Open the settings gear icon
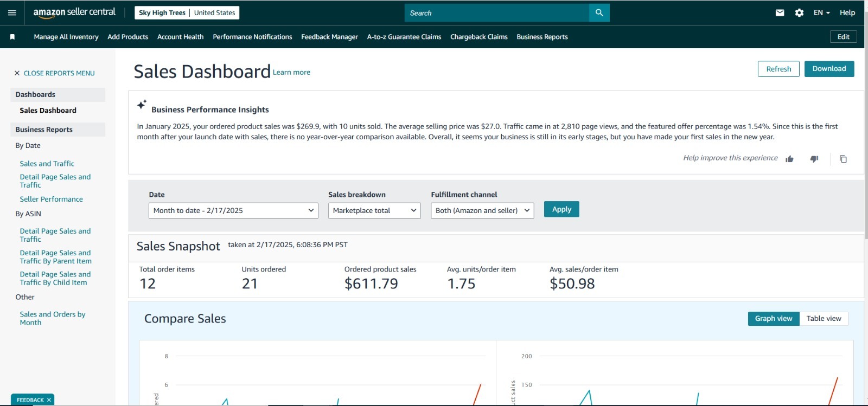Image resolution: width=868 pixels, height=406 pixels. [x=799, y=12]
